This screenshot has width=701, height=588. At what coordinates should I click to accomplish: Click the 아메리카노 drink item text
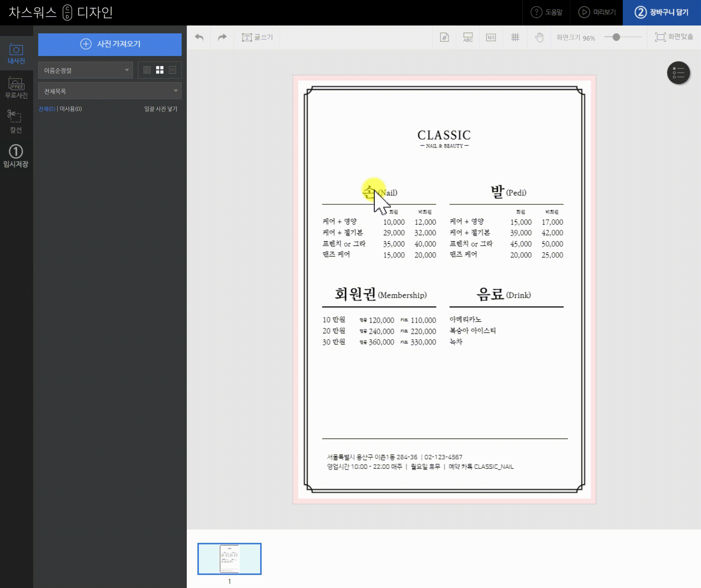click(x=465, y=319)
